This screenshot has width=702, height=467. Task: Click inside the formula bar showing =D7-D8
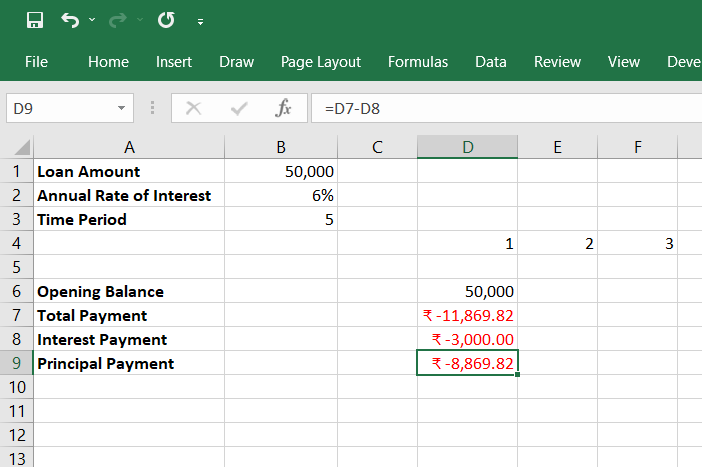click(x=500, y=108)
